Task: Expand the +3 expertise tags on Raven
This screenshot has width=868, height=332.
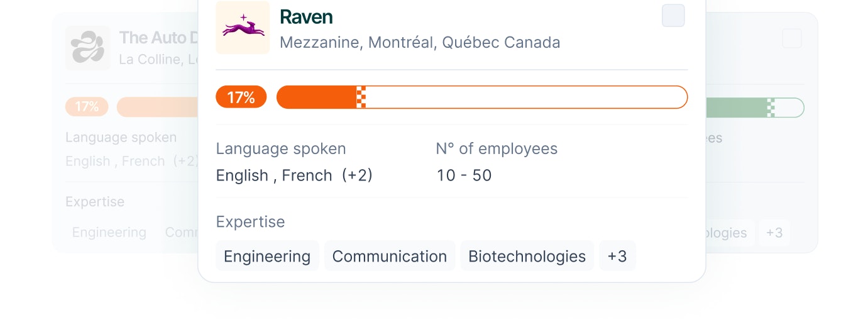Action: [617, 256]
